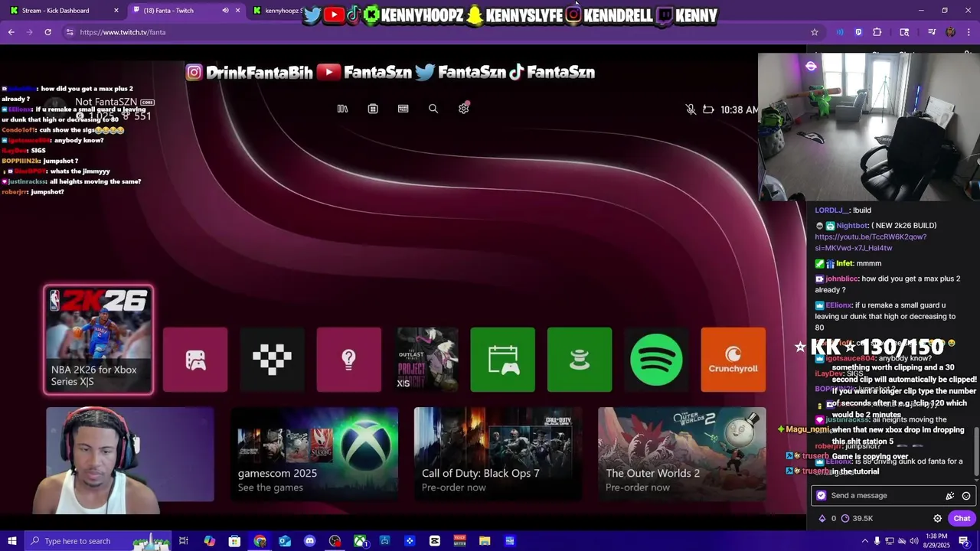The width and height of the screenshot is (980, 551).
Task: Open Task View on the taskbar
Action: [x=184, y=541]
